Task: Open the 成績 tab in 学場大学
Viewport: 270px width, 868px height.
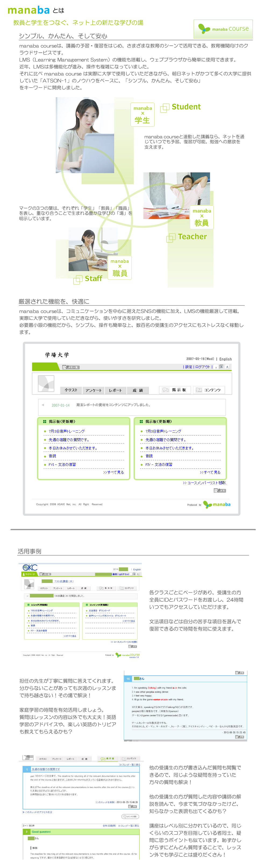Action: pos(137,390)
